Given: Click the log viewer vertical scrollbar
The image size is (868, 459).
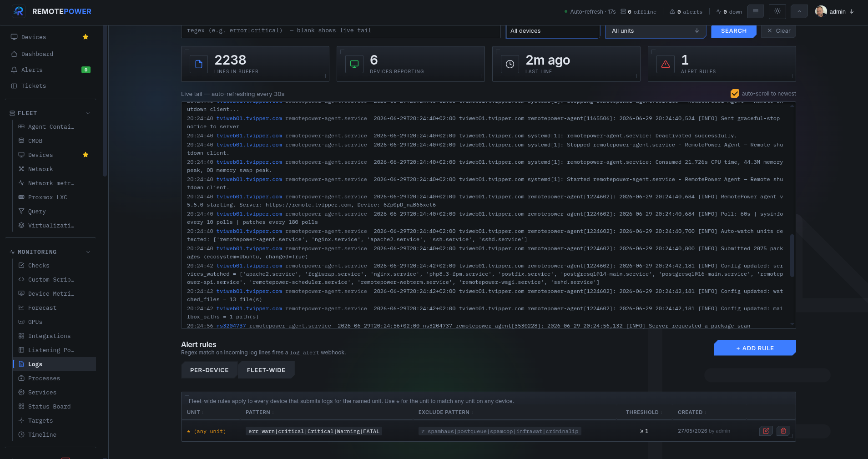Looking at the screenshot, I should click(792, 256).
